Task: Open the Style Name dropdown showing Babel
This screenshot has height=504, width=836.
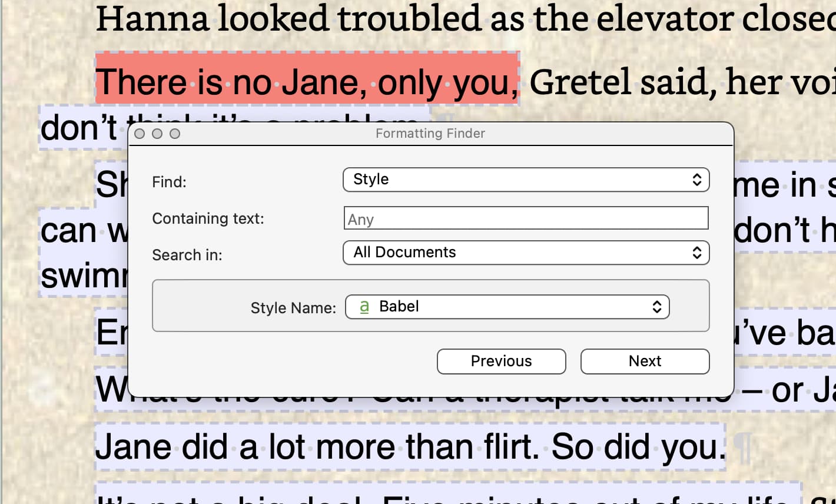Action: 507,307
